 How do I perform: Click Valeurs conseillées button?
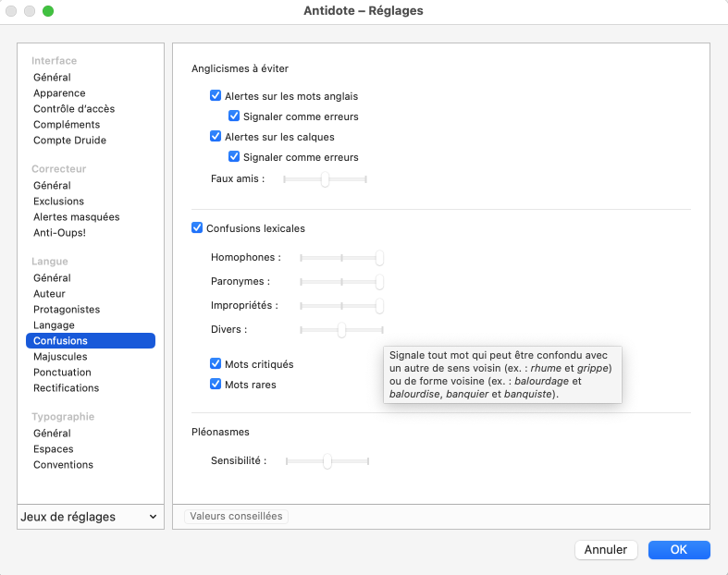[236, 517]
